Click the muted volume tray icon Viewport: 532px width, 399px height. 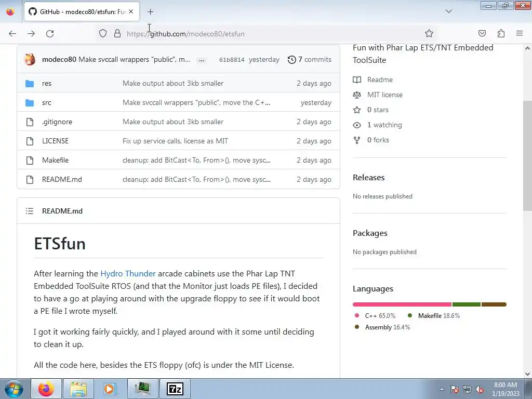pyautogui.click(x=480, y=390)
